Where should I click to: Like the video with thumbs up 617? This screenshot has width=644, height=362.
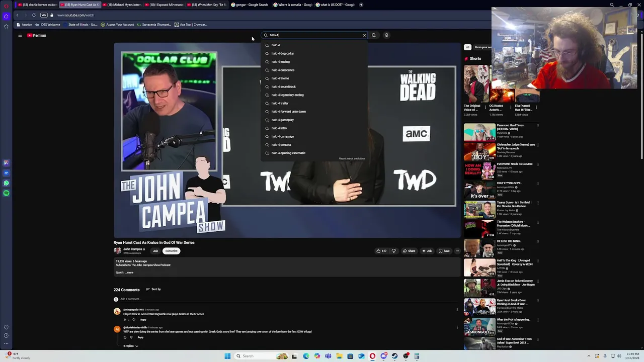point(381,251)
